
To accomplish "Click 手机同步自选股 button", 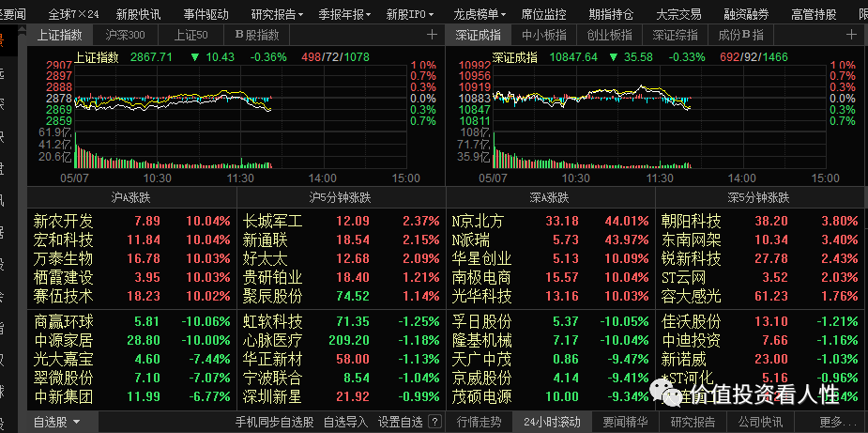I will [x=274, y=422].
